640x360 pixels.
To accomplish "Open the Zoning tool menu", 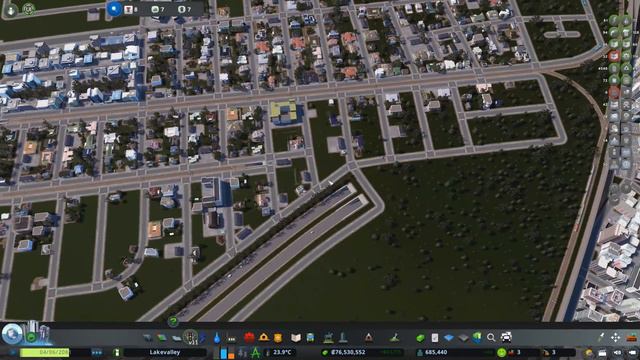I will (162, 338).
